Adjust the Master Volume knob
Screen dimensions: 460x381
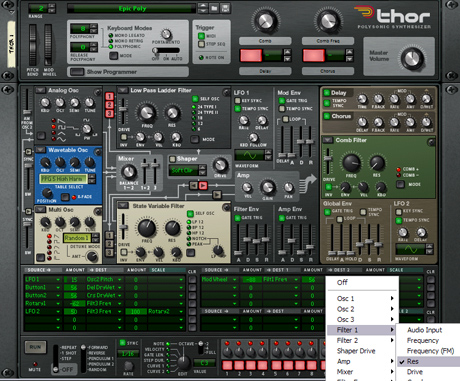[x=412, y=58]
